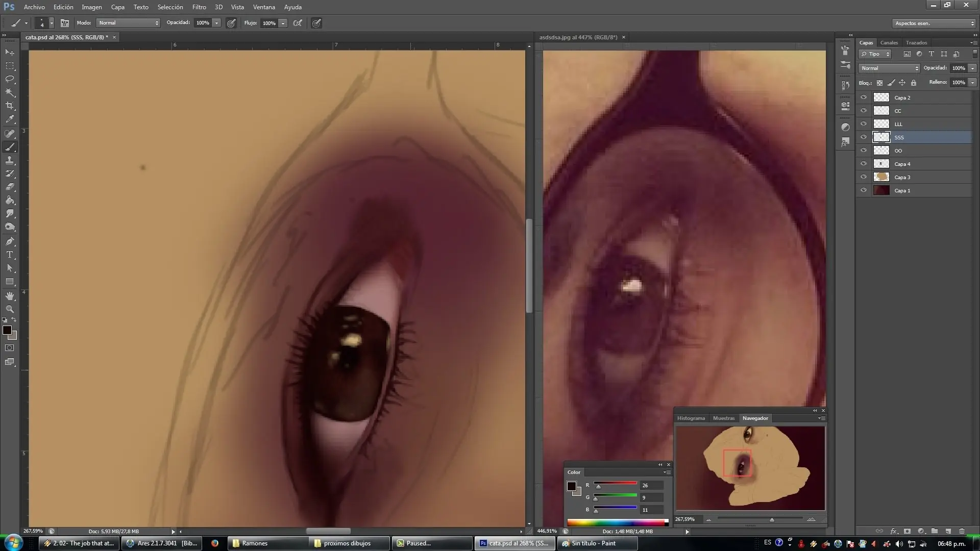980x551 pixels.
Task: Select the Capa 3 layer thumbnail
Action: tap(881, 177)
